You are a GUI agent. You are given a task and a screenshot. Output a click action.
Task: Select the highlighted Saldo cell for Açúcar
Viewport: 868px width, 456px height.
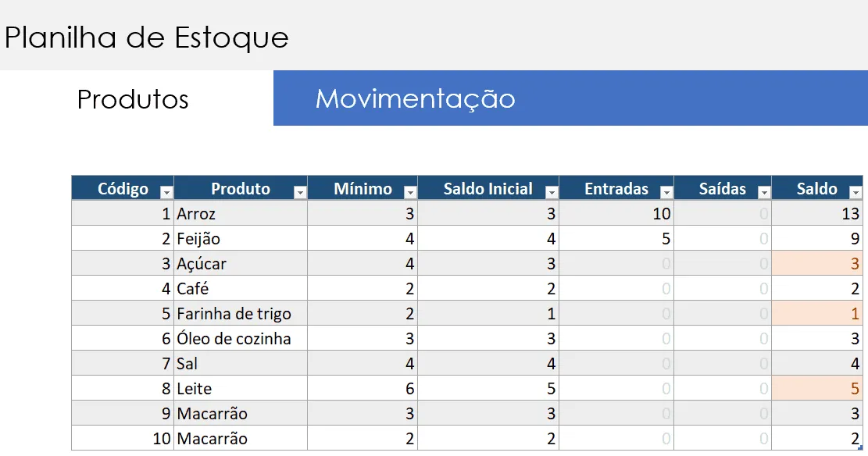(x=817, y=263)
